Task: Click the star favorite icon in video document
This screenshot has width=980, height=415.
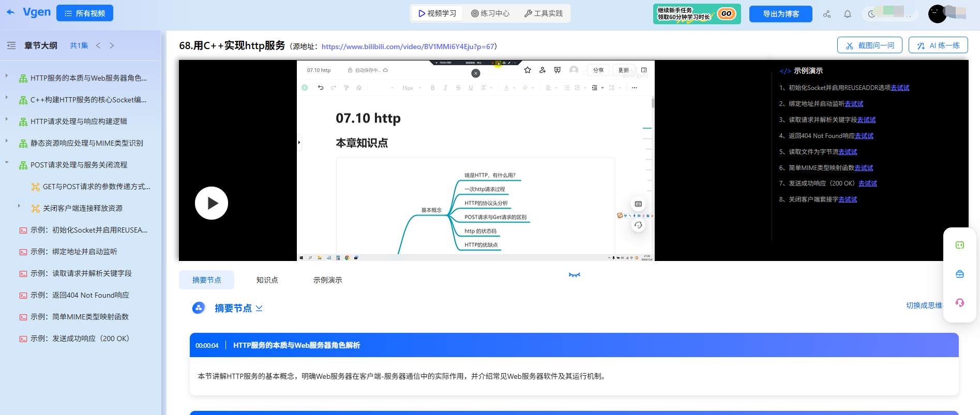Action: point(527,70)
